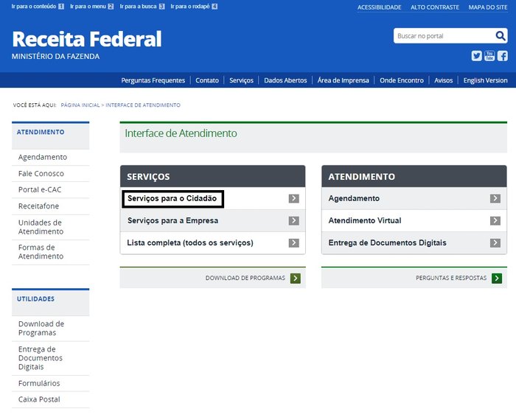Open Onde Encontro menu item
Viewport: 516px width, 420px height.
point(402,80)
